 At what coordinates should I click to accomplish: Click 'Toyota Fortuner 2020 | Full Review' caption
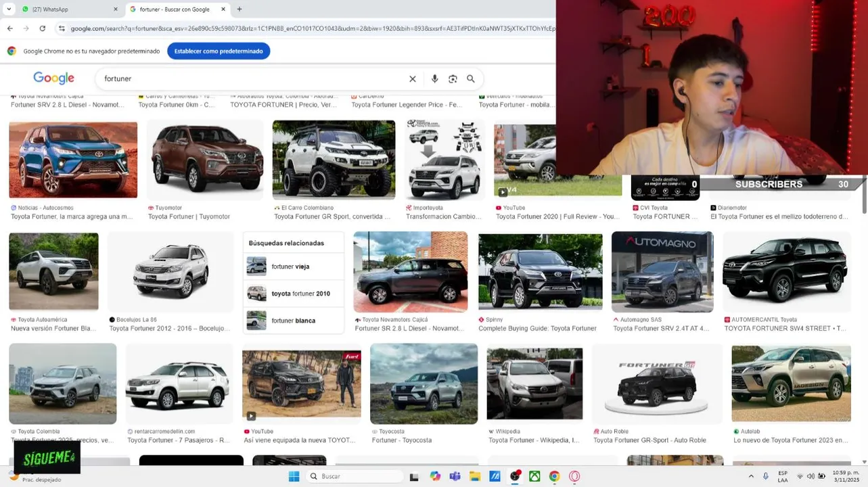(557, 216)
